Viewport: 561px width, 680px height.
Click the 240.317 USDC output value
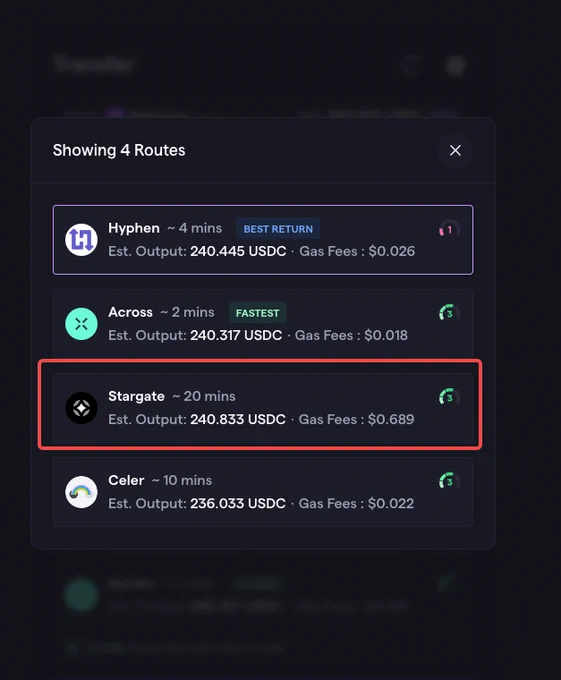click(236, 336)
